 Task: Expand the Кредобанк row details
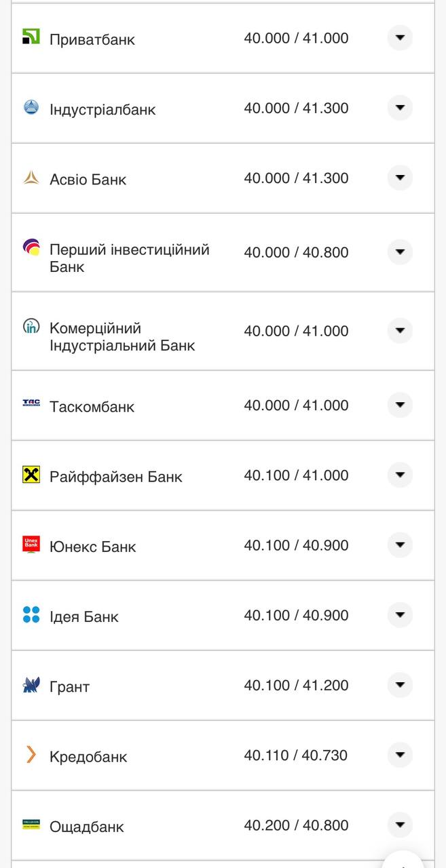pos(400,755)
